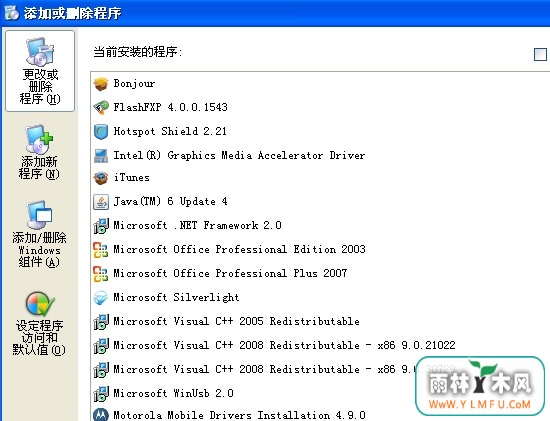Viewport: 550px width, 421px height.
Task: Click the Visual C++ 2005 Redistributable icon
Action: pyautogui.click(x=101, y=322)
